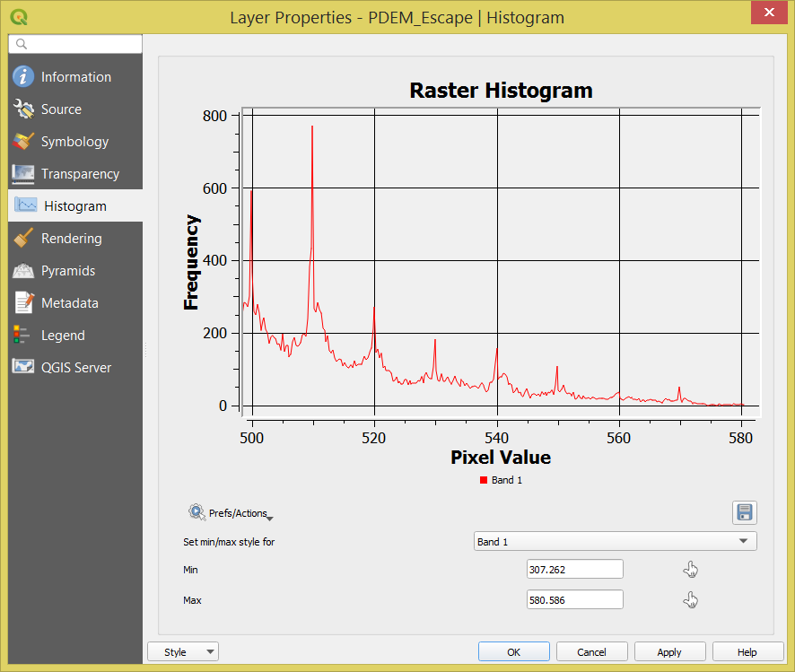The height and width of the screenshot is (672, 795).
Task: Open the Style dropdown button
Action: pos(183,651)
